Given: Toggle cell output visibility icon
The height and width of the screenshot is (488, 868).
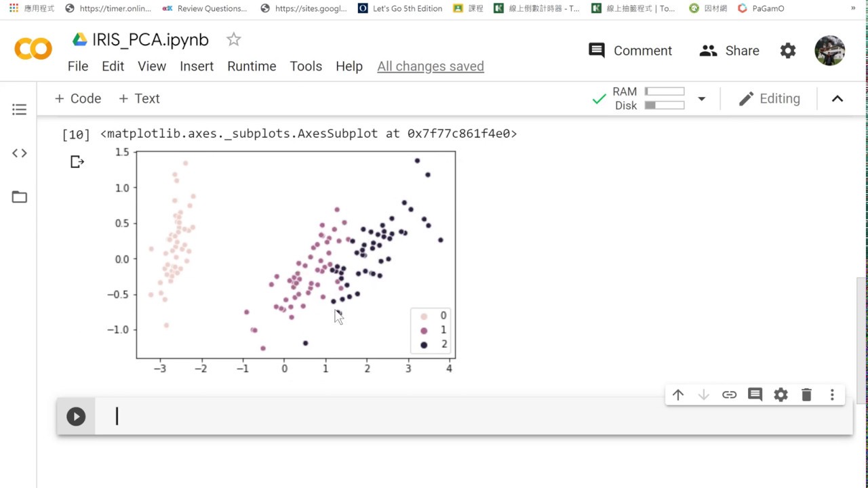Looking at the screenshot, I should click(77, 162).
